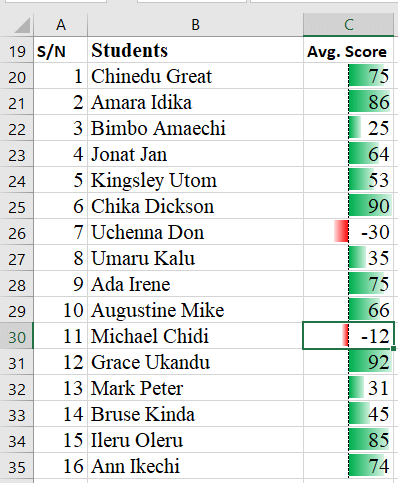Click the fill handle of cell C30
This screenshot has width=398, height=483.
coord(394,348)
